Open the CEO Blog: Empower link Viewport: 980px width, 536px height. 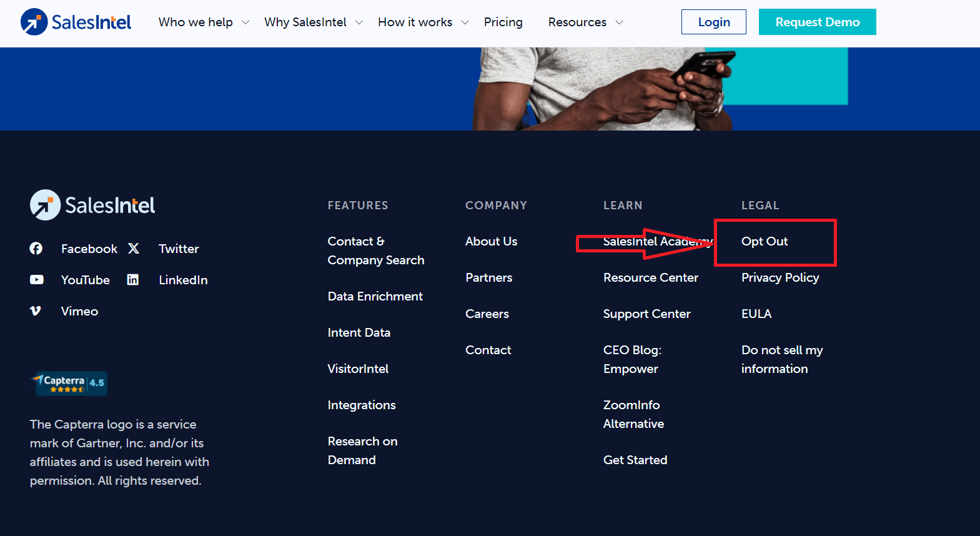(x=632, y=359)
